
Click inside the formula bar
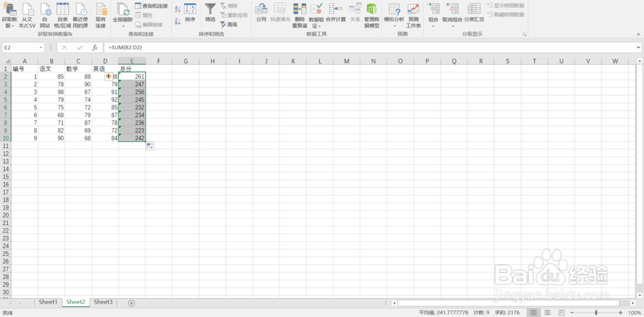pyautogui.click(x=369, y=48)
